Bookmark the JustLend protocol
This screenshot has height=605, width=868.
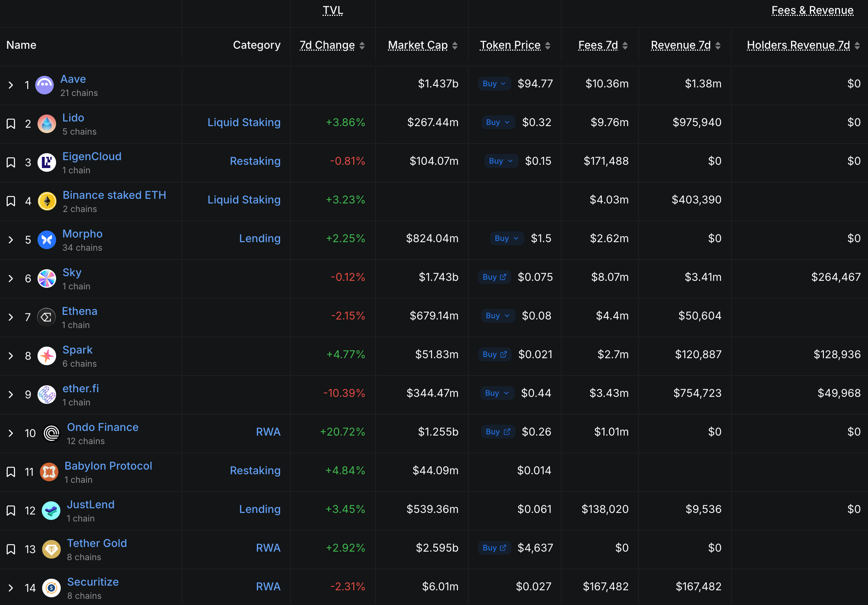coord(11,511)
